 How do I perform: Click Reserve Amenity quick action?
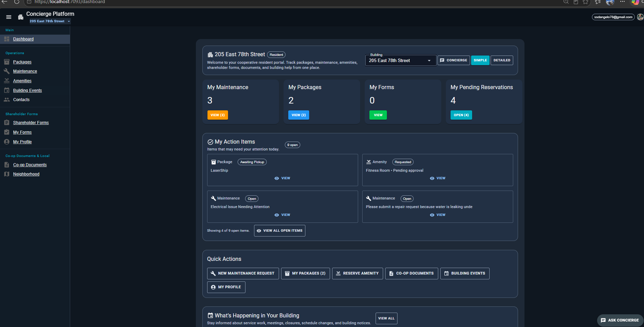pyautogui.click(x=357, y=274)
